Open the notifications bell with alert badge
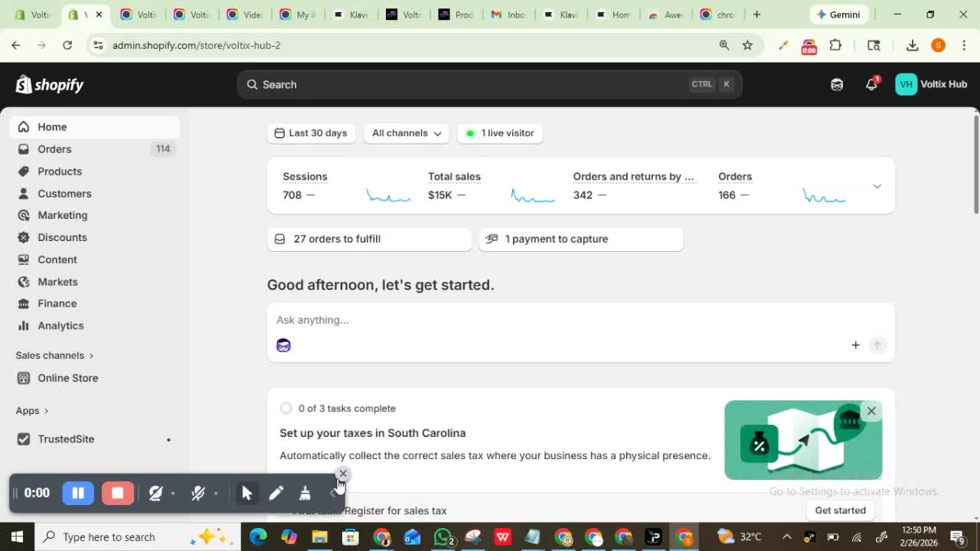Viewport: 980px width, 551px height. [871, 84]
